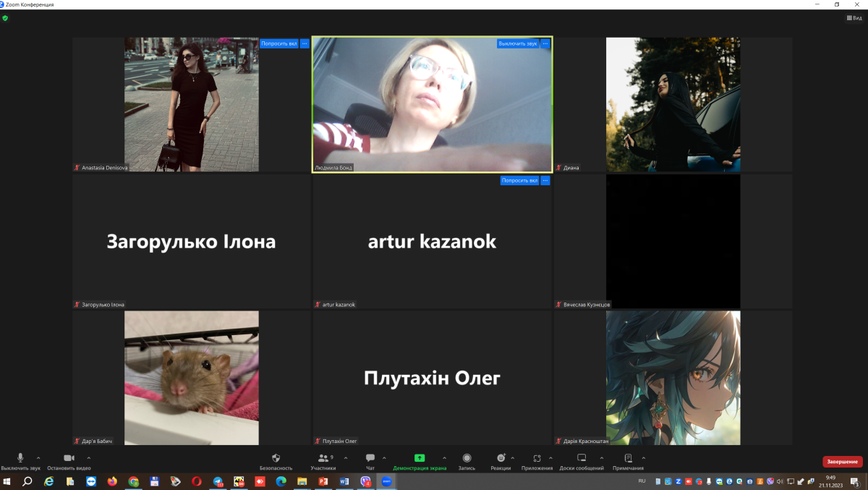This screenshot has width=868, height=490.
Task: Start screen sharing with Демонстрация экрана
Action: coord(420,459)
